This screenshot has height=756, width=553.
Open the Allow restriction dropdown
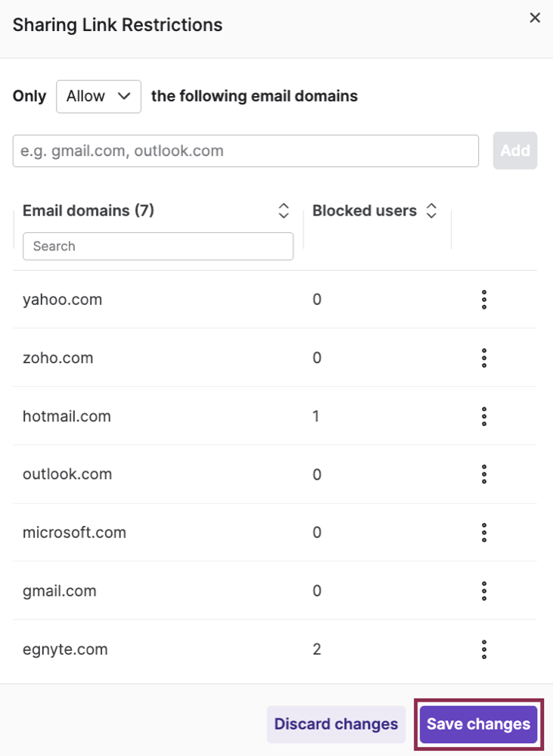tap(98, 96)
